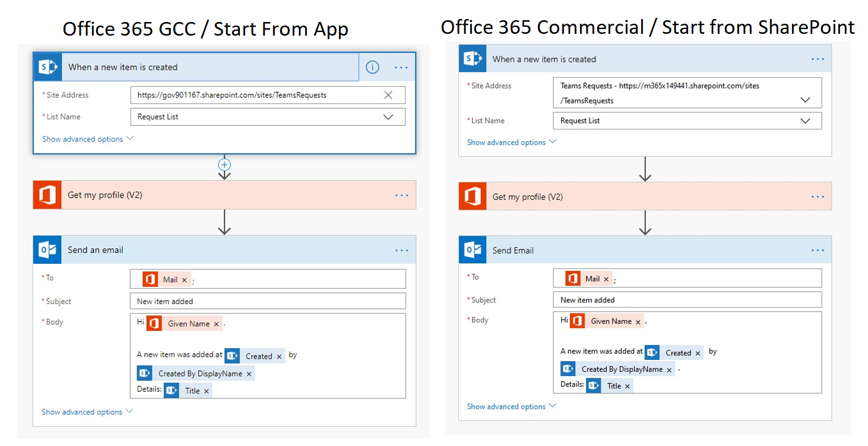Image resolution: width=868 pixels, height=446 pixels.
Task: Remove the Title token in left email body
Action: pos(207,391)
